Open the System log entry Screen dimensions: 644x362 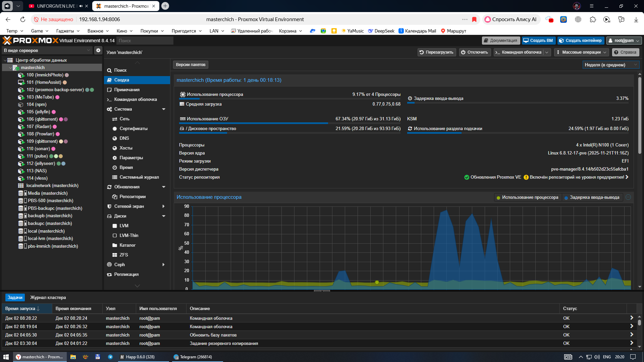pos(139,177)
